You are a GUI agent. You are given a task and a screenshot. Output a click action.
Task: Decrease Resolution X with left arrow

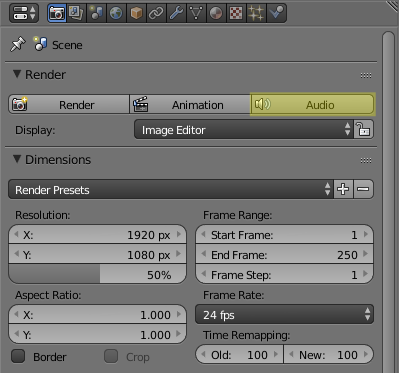(x=16, y=235)
